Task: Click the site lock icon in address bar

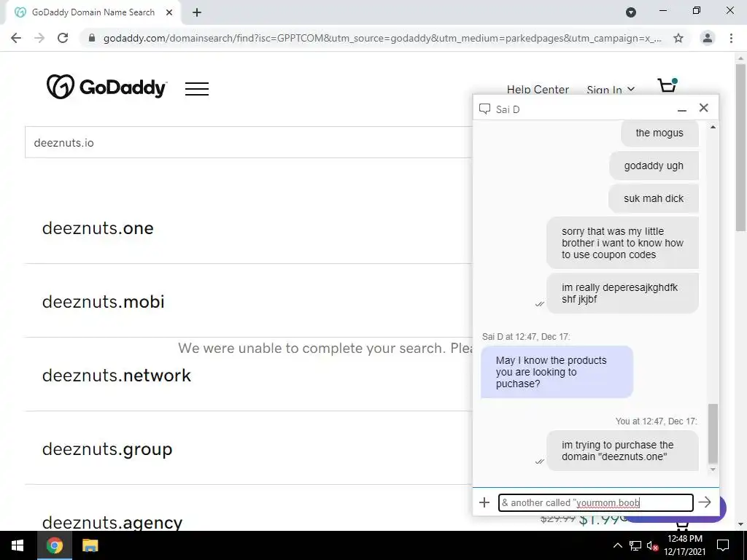Action: [92, 38]
